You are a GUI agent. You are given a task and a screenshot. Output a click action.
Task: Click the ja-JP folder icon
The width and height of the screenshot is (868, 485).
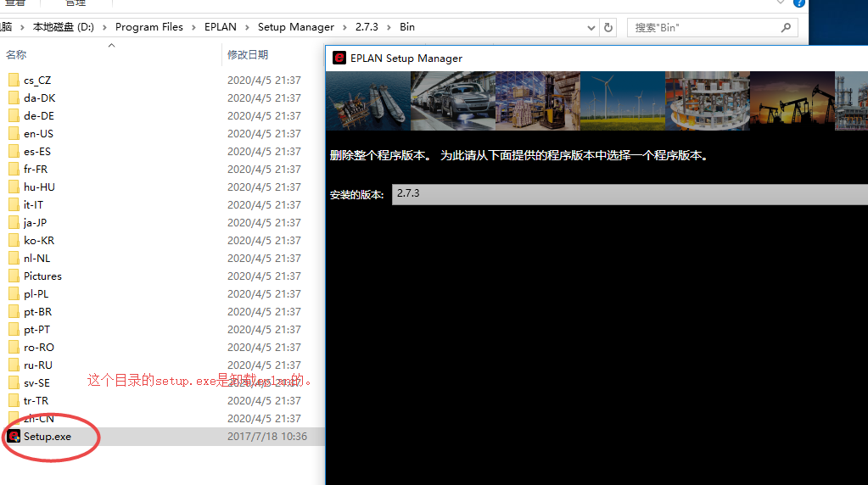pyautogui.click(x=14, y=222)
